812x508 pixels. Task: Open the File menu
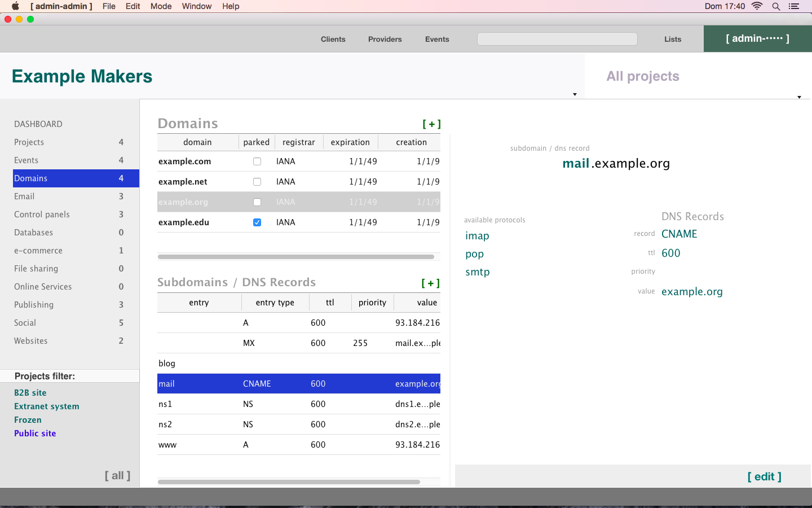tap(109, 6)
